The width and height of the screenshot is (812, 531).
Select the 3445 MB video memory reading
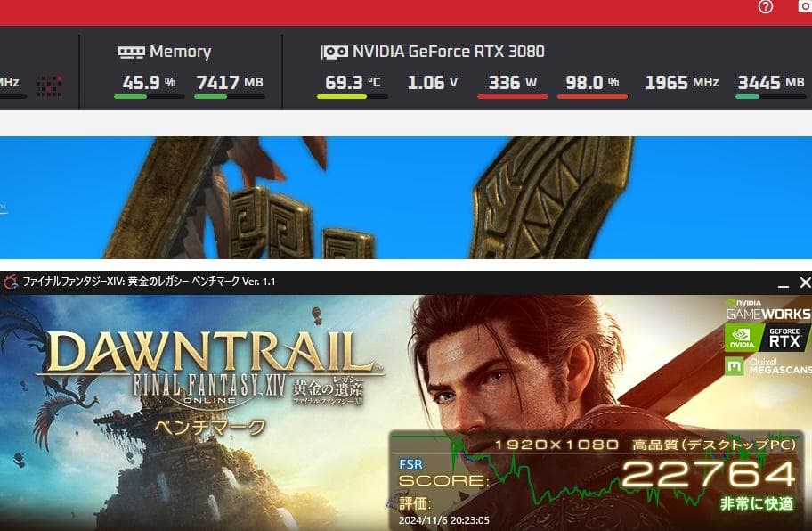tap(771, 82)
